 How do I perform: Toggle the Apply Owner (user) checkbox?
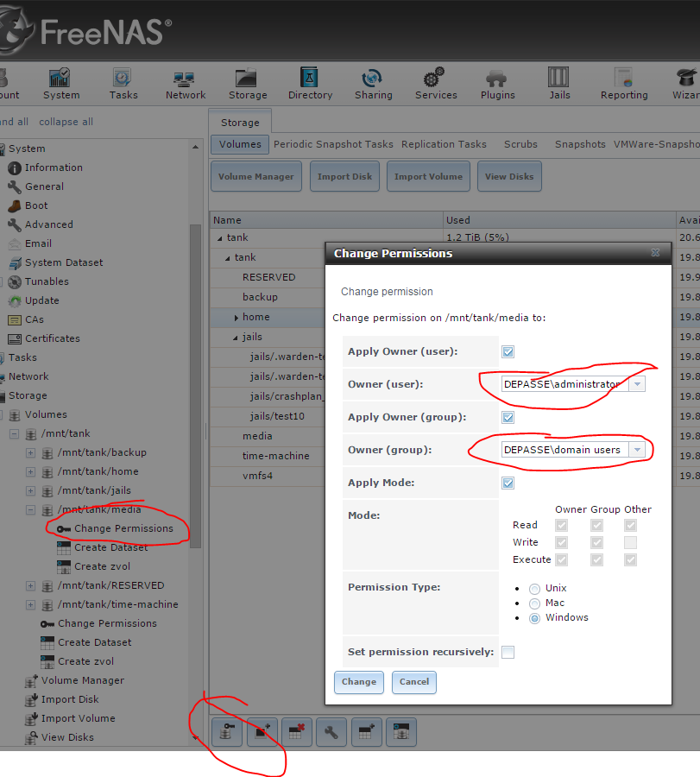[508, 352]
